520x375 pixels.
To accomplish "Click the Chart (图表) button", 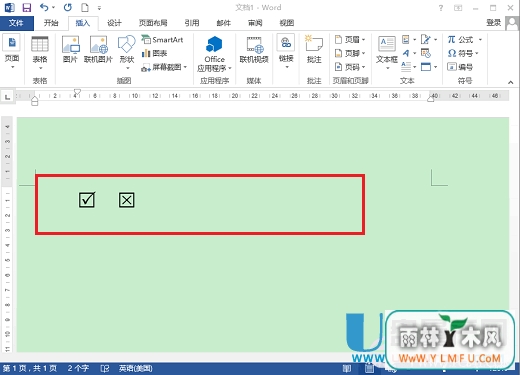I will point(155,53).
